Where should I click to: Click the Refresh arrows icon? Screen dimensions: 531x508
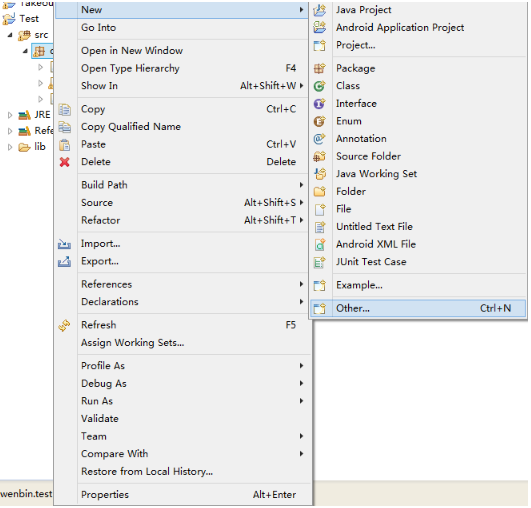(64, 325)
